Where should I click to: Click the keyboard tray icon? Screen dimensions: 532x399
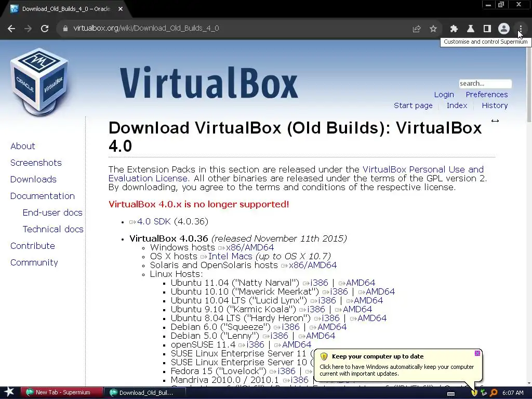pyautogui.click(x=451, y=394)
